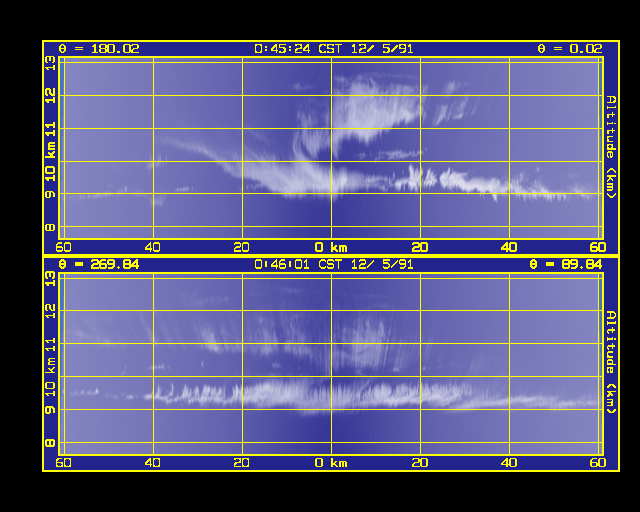Click the leftmost 60 distance label, upper panel

point(63,247)
